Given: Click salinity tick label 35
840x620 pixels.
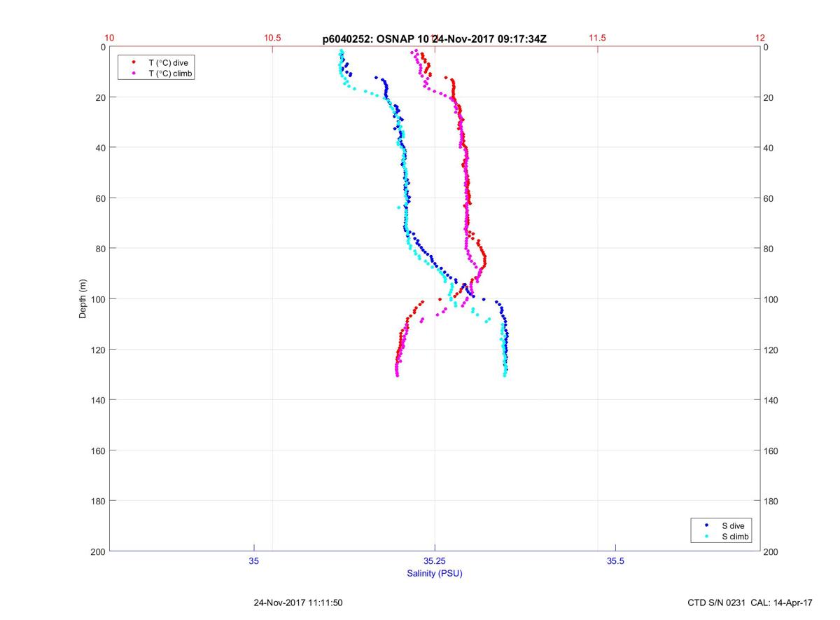Looking at the screenshot, I should tap(253, 561).
